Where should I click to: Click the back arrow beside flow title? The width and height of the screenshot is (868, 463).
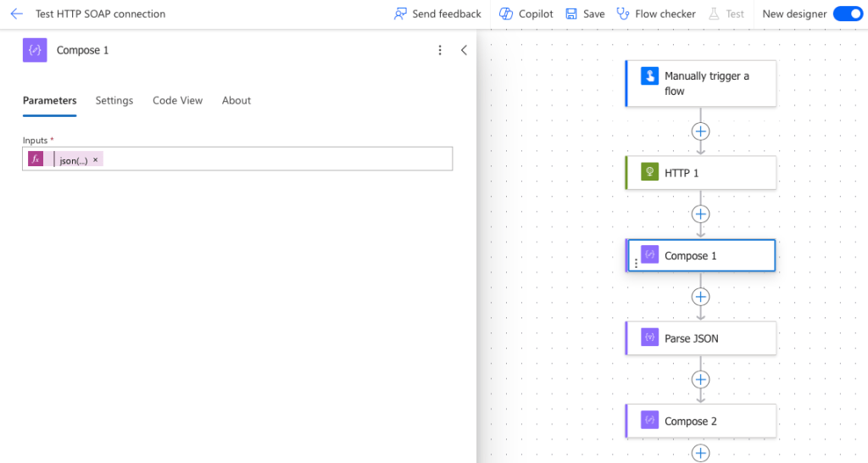coord(16,14)
